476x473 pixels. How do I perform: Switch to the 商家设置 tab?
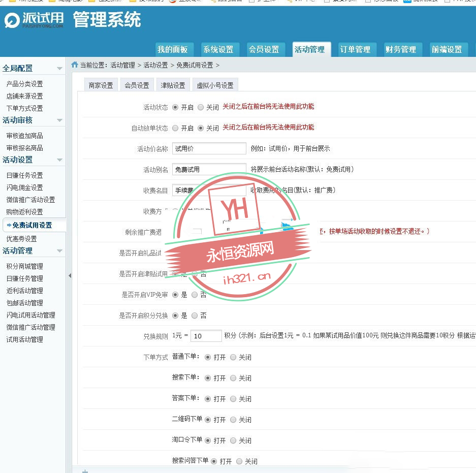click(x=101, y=85)
